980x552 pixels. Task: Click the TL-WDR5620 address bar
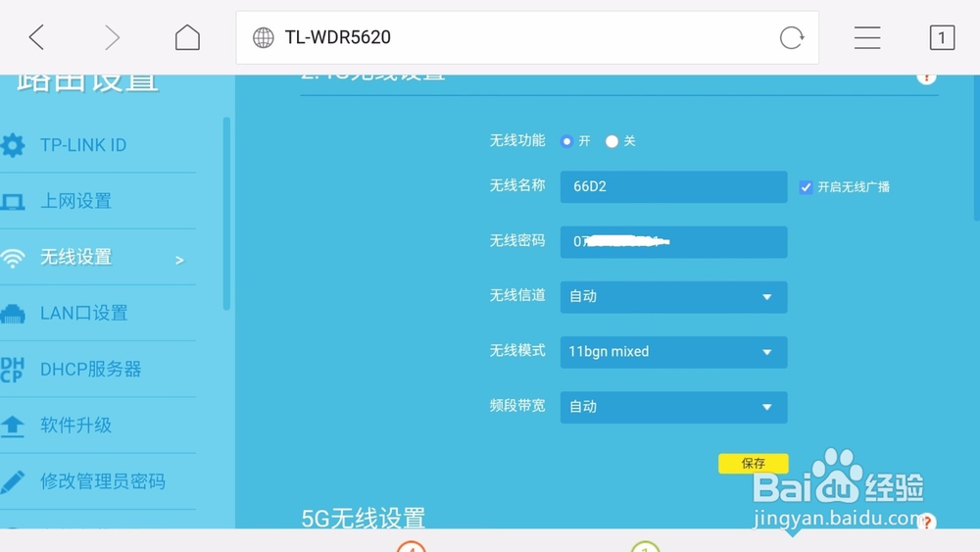coord(527,37)
